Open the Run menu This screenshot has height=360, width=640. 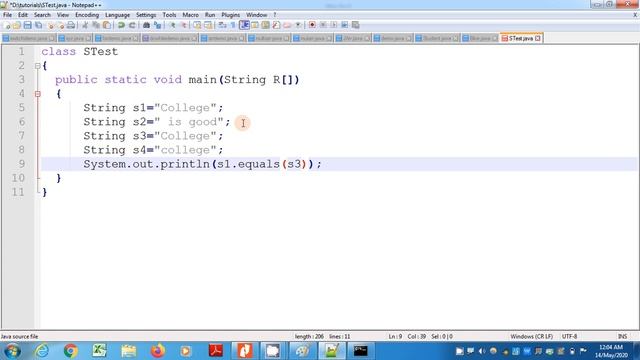pyautogui.click(x=210, y=15)
